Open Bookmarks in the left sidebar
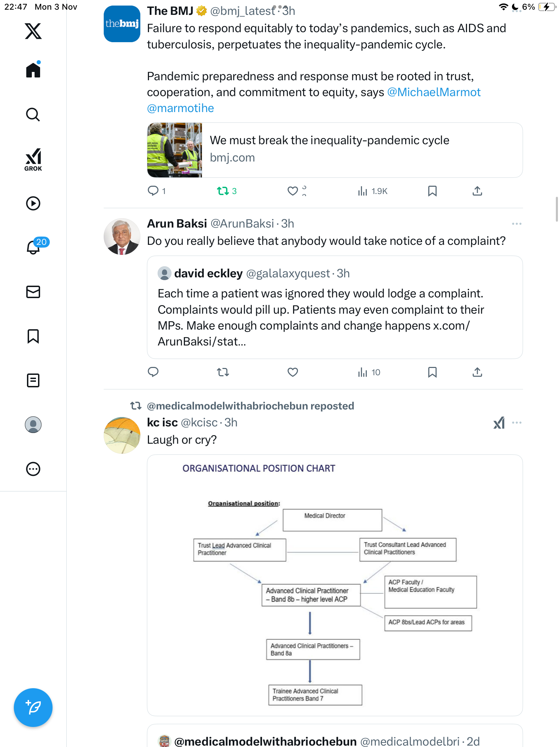Image resolution: width=560 pixels, height=747 pixels. pyautogui.click(x=33, y=336)
